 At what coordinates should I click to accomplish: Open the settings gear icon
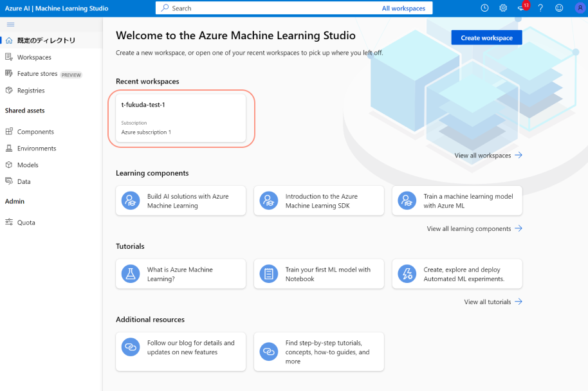pos(503,8)
